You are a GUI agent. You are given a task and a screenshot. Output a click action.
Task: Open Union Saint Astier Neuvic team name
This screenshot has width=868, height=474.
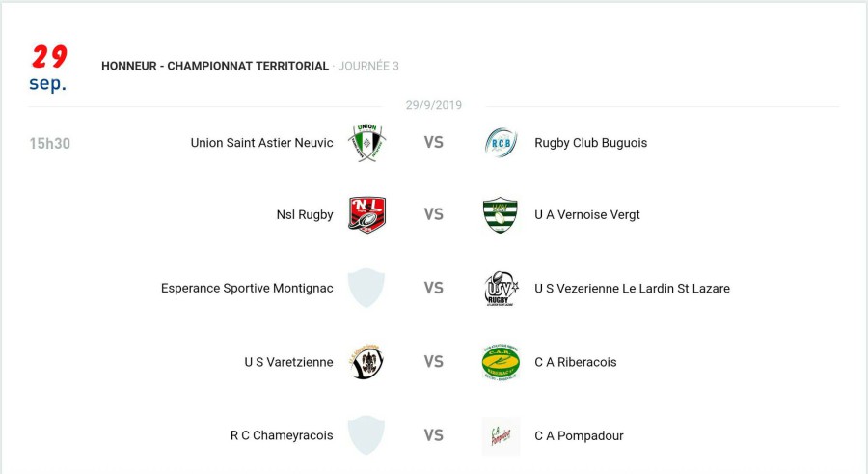261,143
